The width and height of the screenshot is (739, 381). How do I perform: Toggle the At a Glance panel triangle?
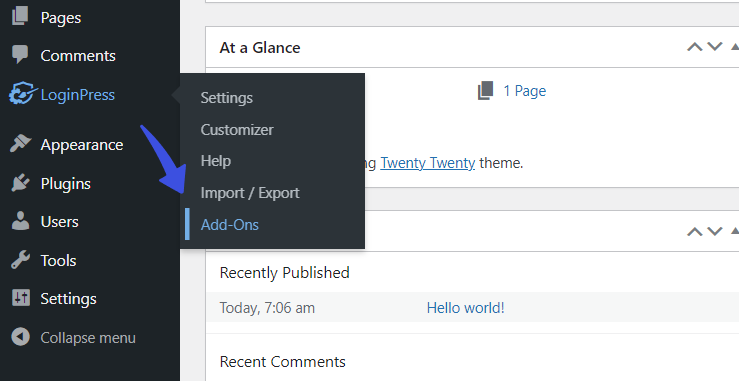pos(734,47)
